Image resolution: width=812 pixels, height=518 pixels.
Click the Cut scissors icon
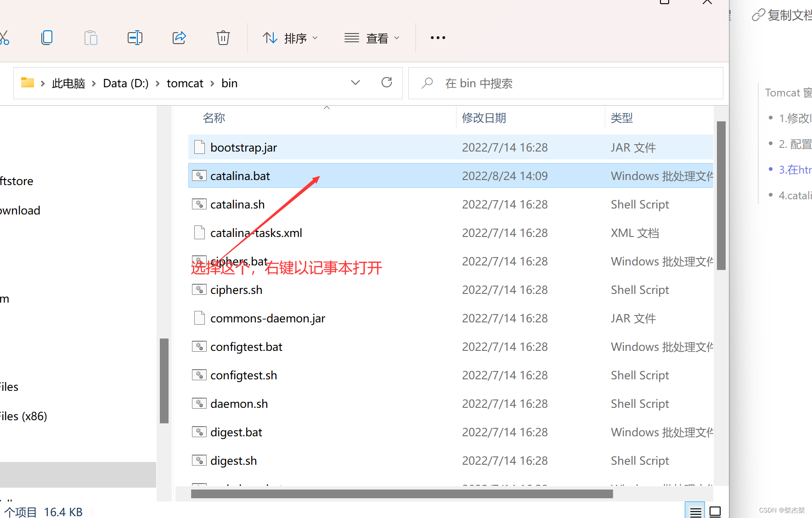4,38
